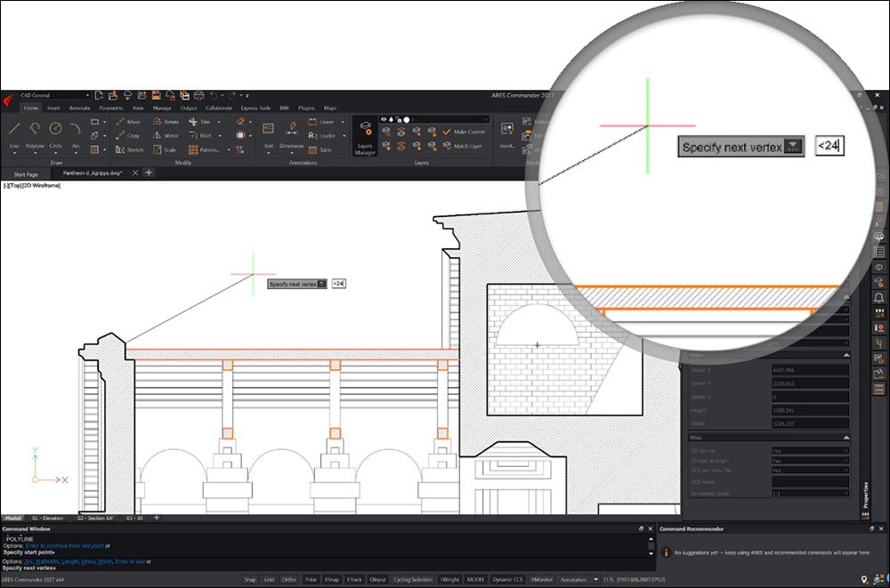Click the Table tool in Annotations
The image size is (890, 588).
pos(320,149)
